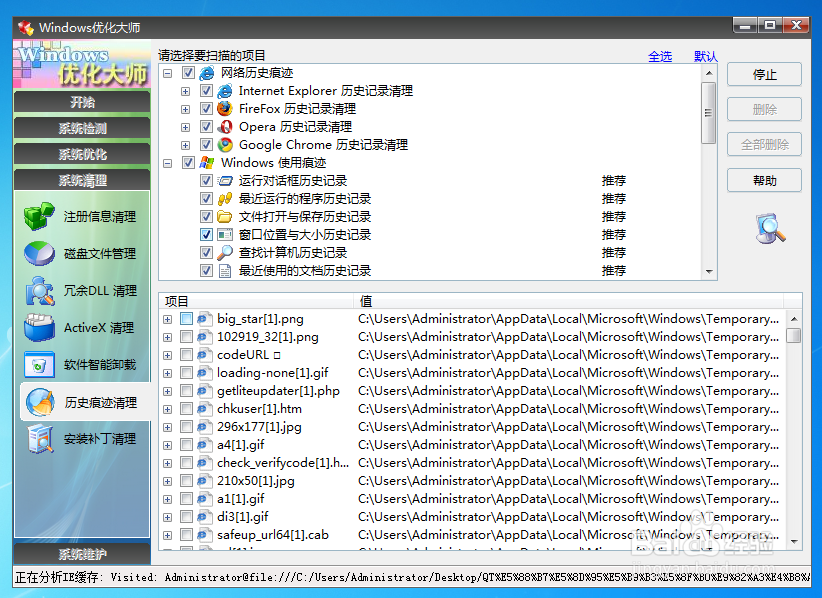Click the scanning magnifier icon below 帮助
The width and height of the screenshot is (822, 598).
(770, 229)
